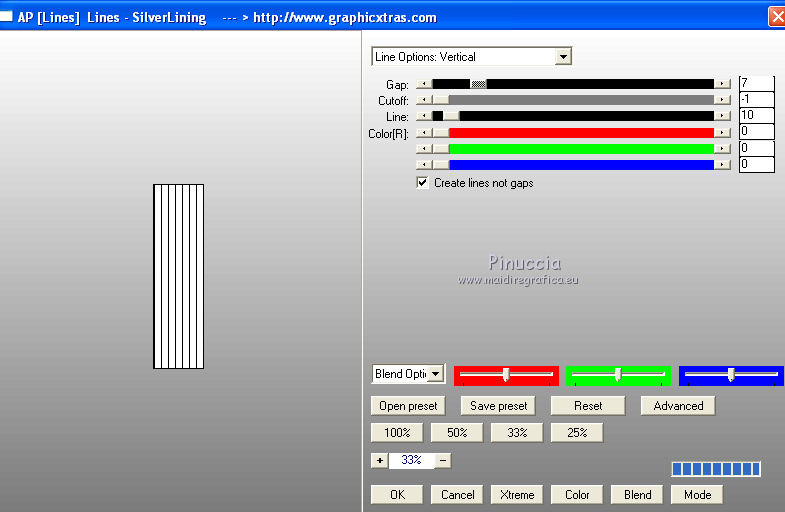Click the Blend button

point(637,494)
